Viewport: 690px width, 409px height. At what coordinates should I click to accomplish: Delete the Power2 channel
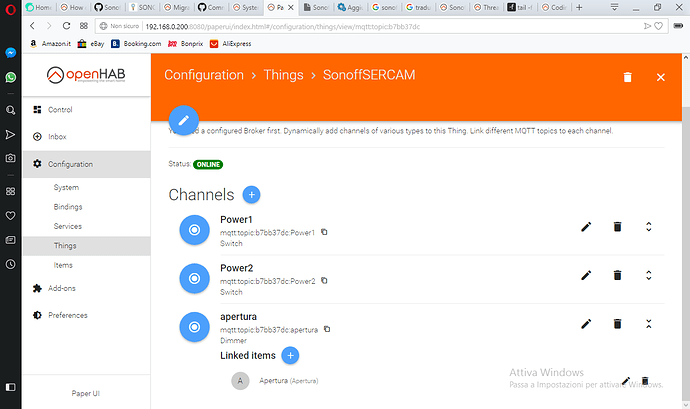click(617, 275)
